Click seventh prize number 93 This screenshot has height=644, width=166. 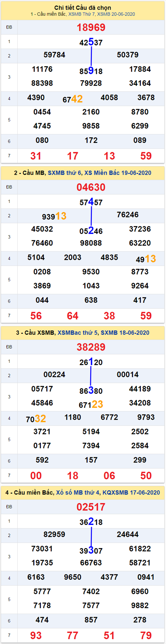pos(36,635)
